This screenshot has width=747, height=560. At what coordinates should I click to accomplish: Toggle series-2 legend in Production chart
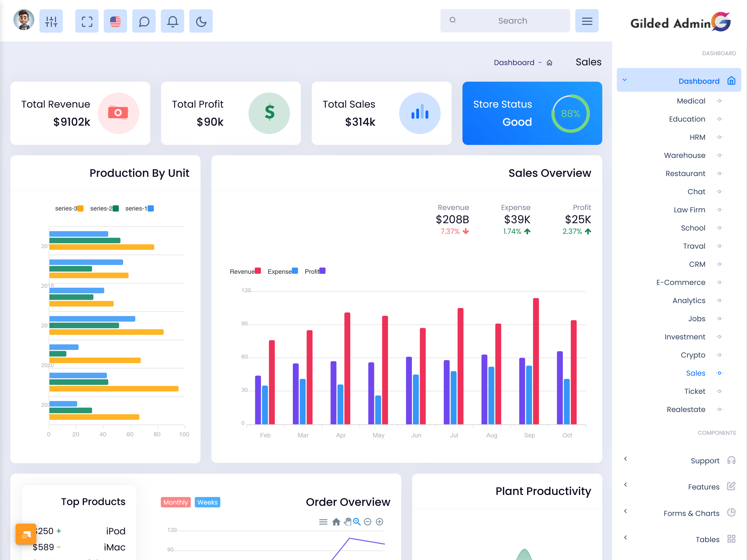(x=104, y=209)
